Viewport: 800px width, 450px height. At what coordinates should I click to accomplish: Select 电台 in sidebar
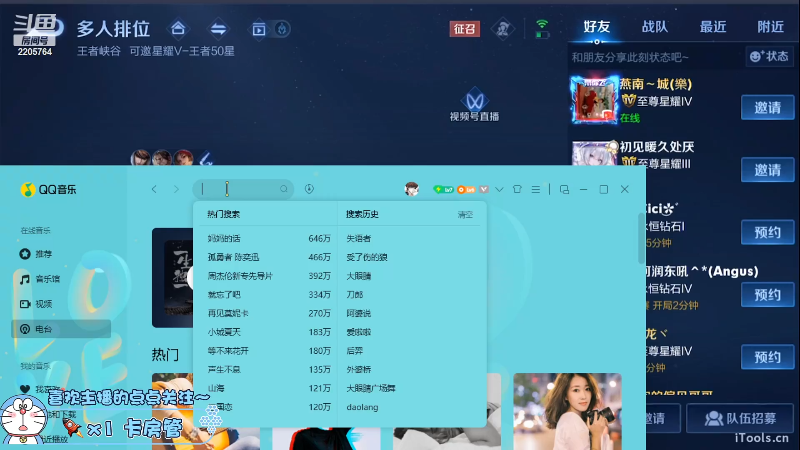coord(61,329)
